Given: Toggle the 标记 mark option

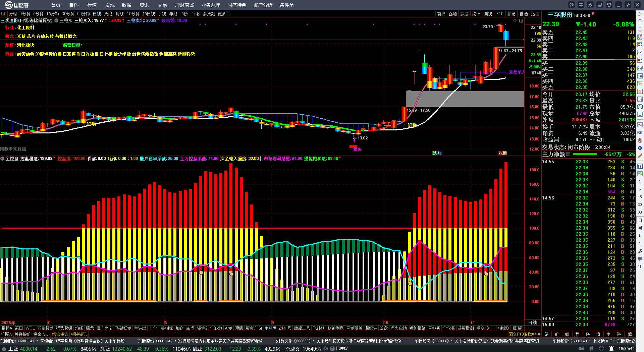Looking at the screenshot, I should (511, 14).
